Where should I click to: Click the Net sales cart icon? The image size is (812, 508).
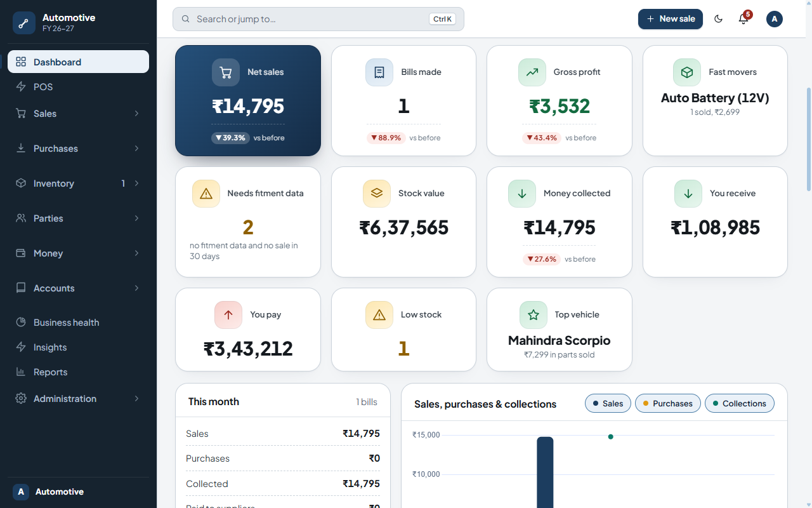[x=226, y=72]
